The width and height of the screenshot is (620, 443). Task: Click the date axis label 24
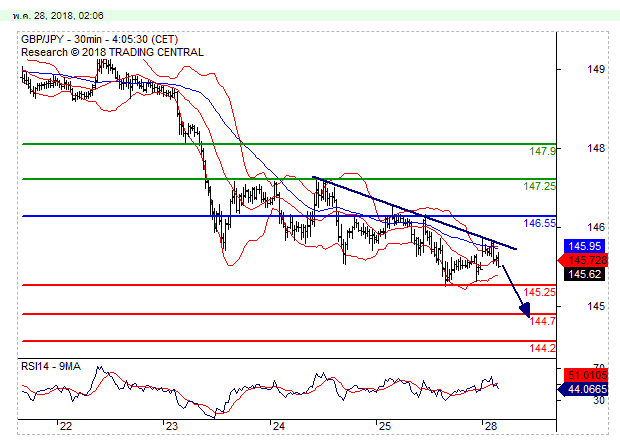(279, 426)
